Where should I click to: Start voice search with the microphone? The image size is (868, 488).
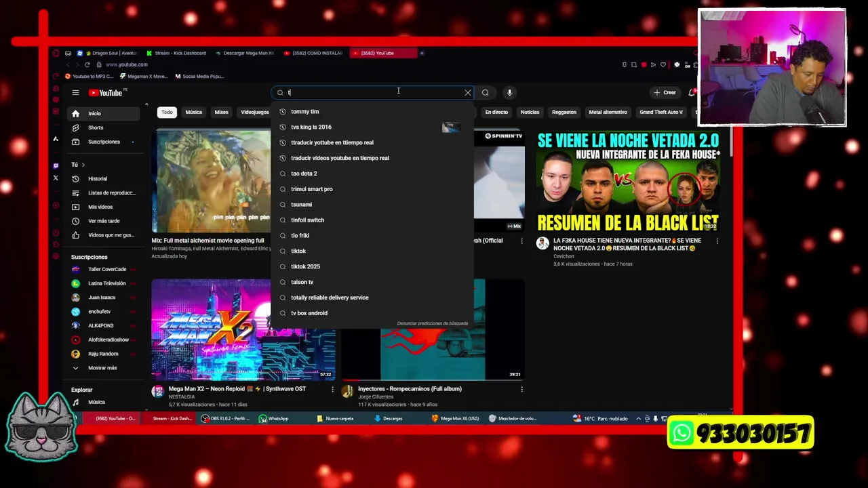point(509,93)
